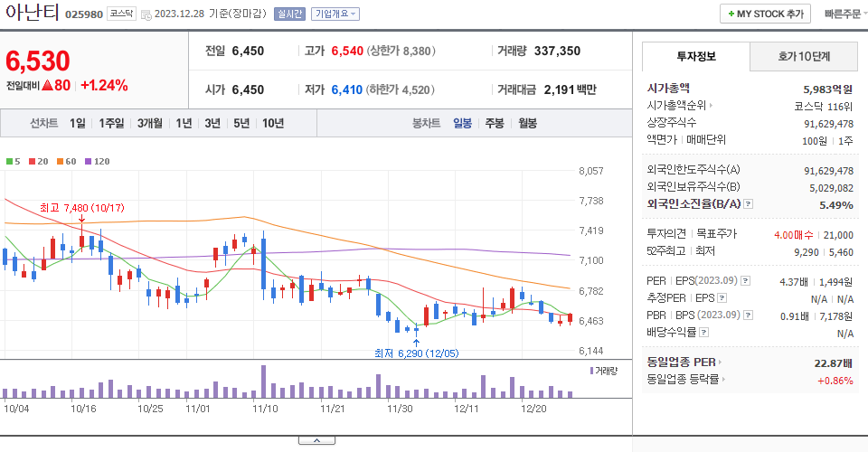Click help icon next to 외국인소진율(B/A)
Viewport: 868px width, 452px height.
(748, 204)
